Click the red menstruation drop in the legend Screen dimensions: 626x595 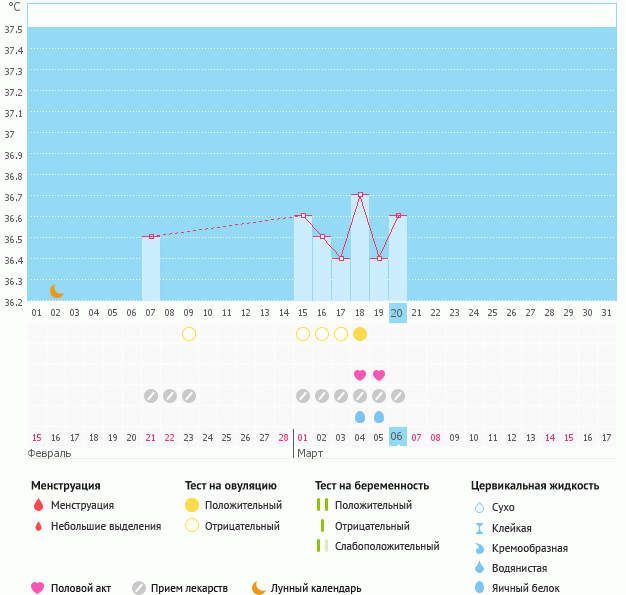point(38,506)
